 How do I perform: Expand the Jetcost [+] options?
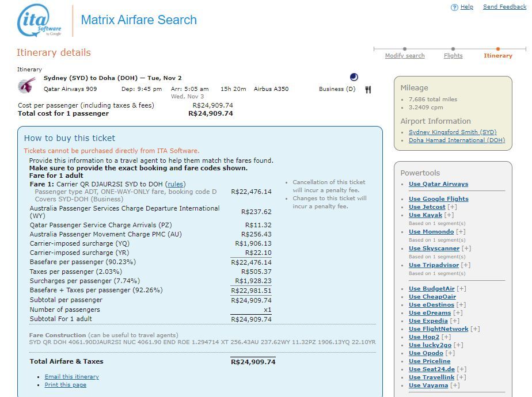tap(453, 207)
